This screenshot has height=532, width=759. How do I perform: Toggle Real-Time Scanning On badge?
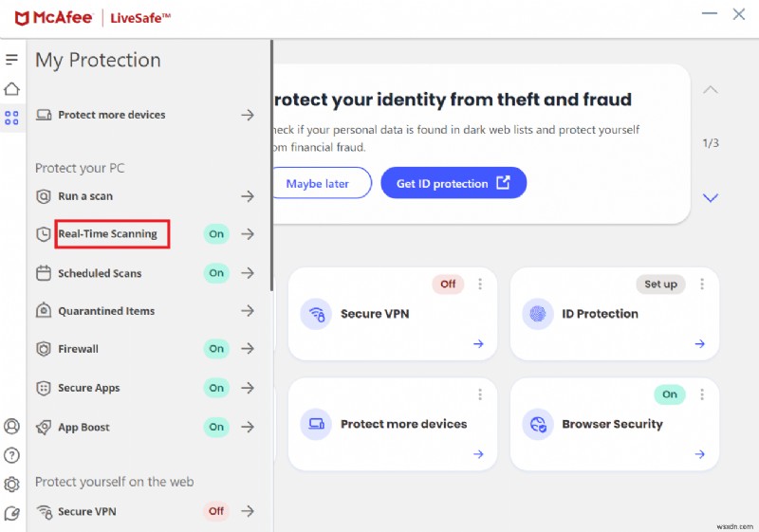click(216, 234)
